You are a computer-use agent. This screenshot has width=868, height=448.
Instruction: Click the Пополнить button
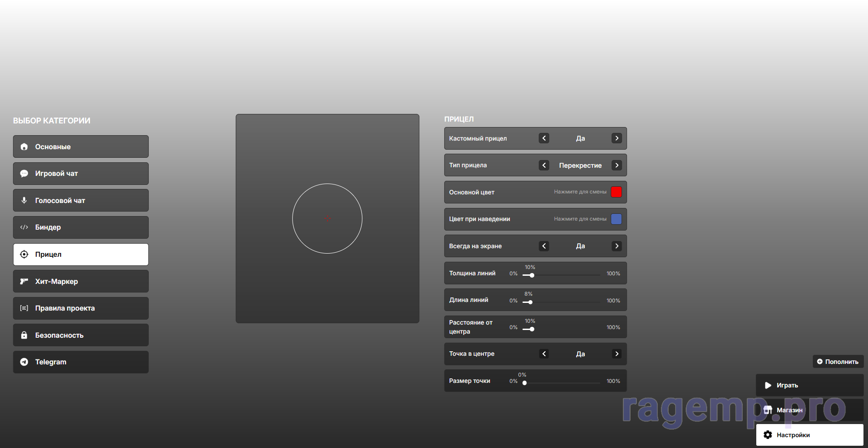(x=838, y=362)
